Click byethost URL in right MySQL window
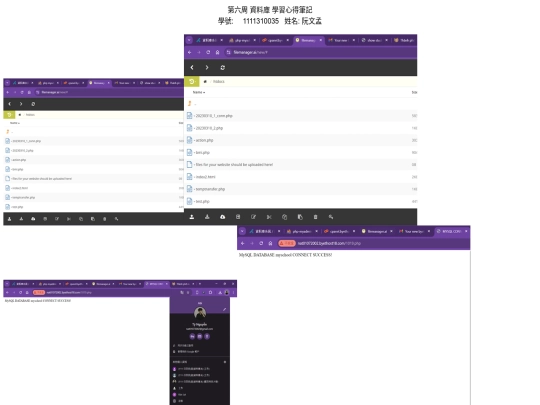540x405 pixels. 329,243
